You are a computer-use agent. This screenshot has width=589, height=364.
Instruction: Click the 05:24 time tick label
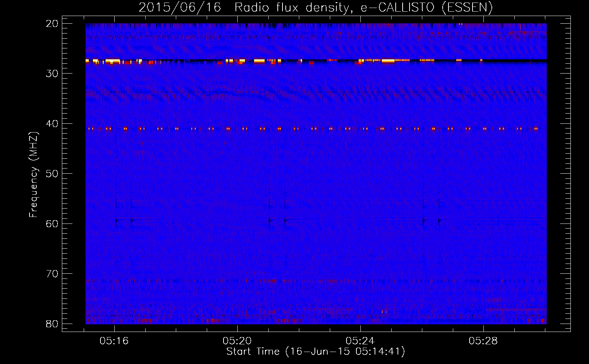click(360, 341)
